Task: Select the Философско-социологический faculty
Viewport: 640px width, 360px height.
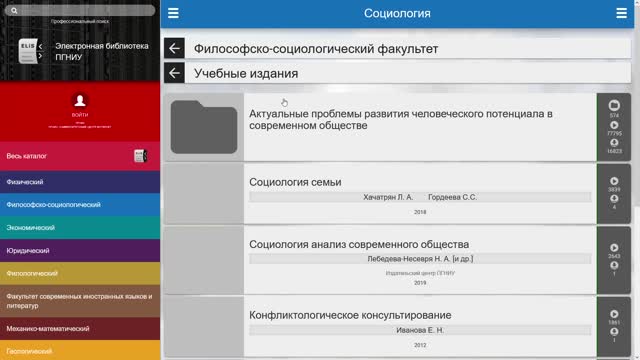Action: coord(80,204)
